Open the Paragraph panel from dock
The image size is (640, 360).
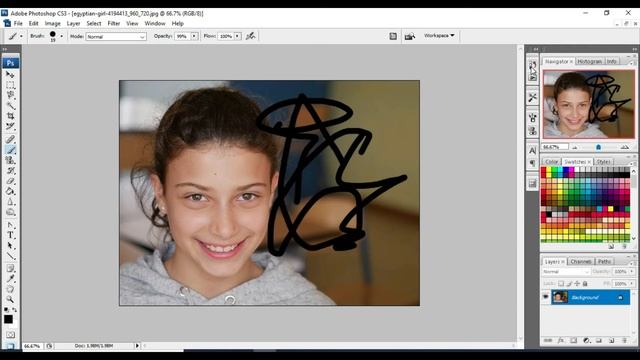point(532,163)
